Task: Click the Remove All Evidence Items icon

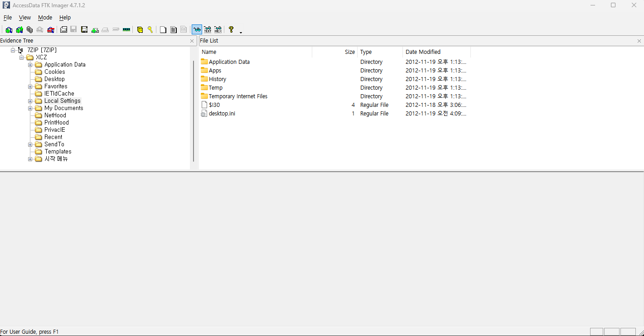Action: tap(51, 30)
